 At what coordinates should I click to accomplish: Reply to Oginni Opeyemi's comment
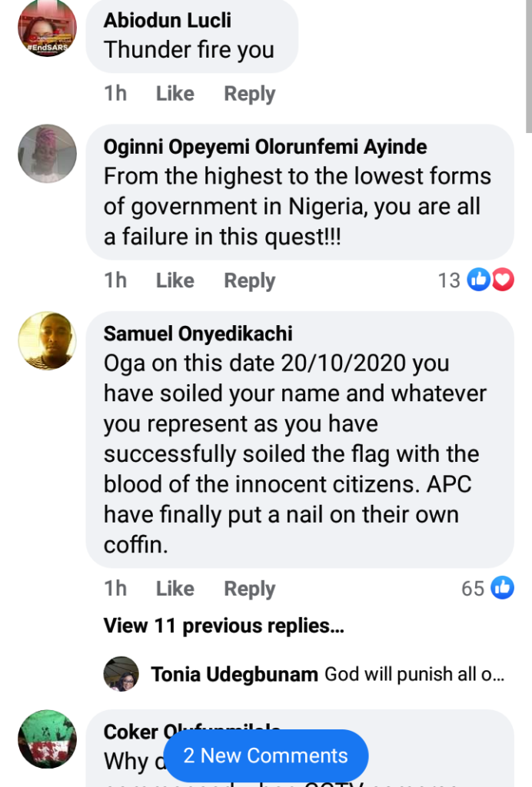tap(249, 281)
